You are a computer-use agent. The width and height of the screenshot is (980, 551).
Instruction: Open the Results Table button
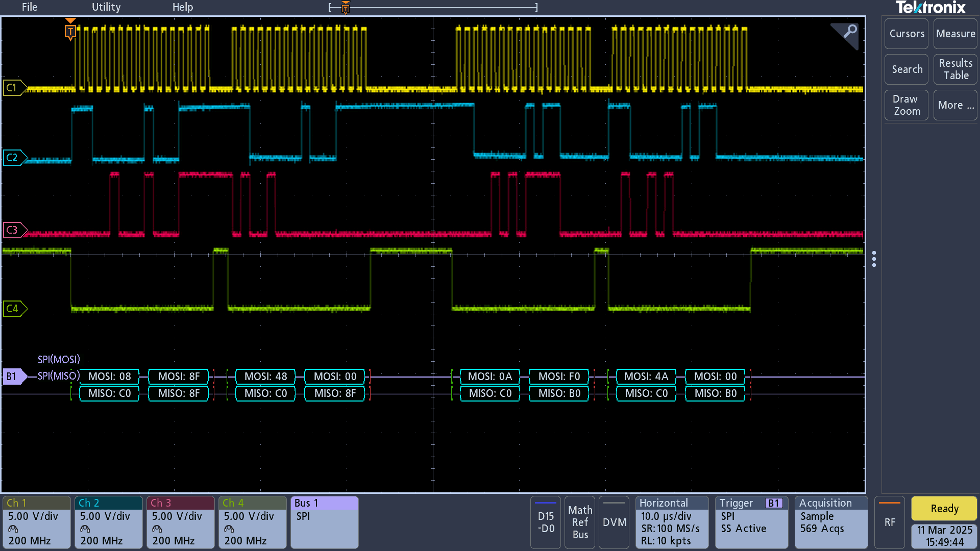click(955, 69)
